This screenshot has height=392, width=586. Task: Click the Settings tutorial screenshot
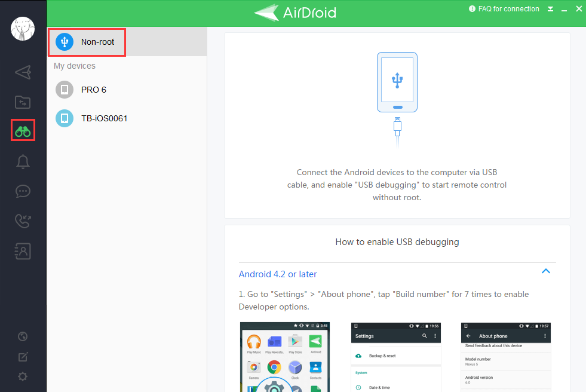[x=396, y=357]
